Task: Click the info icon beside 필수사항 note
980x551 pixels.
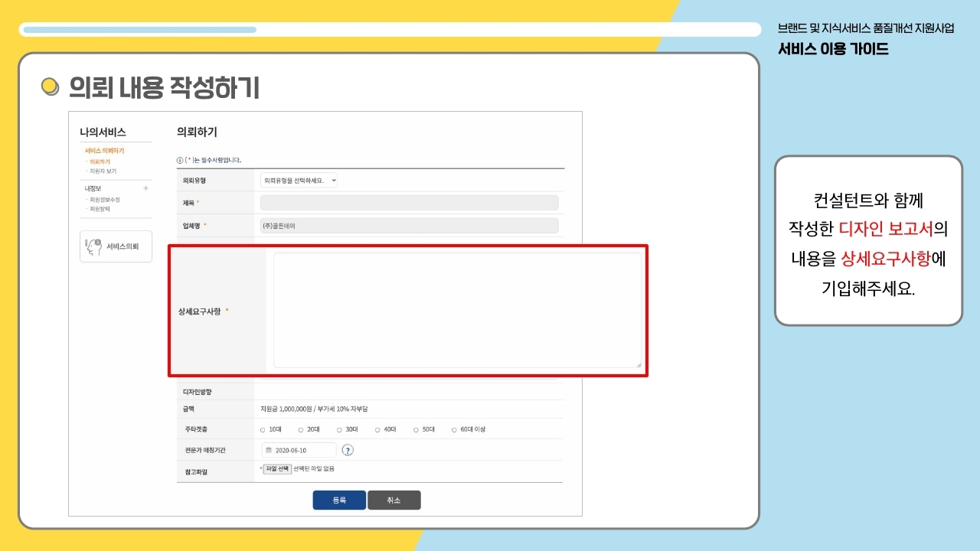Action: pyautogui.click(x=180, y=161)
